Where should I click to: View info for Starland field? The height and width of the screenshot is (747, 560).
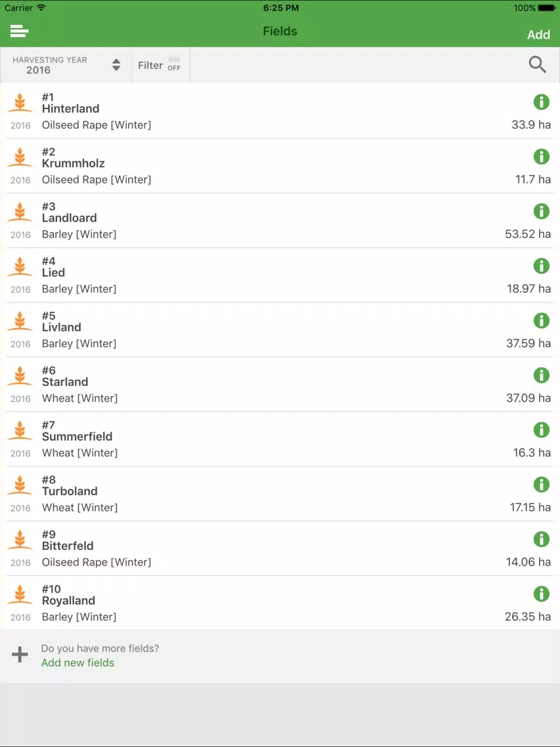click(x=542, y=375)
